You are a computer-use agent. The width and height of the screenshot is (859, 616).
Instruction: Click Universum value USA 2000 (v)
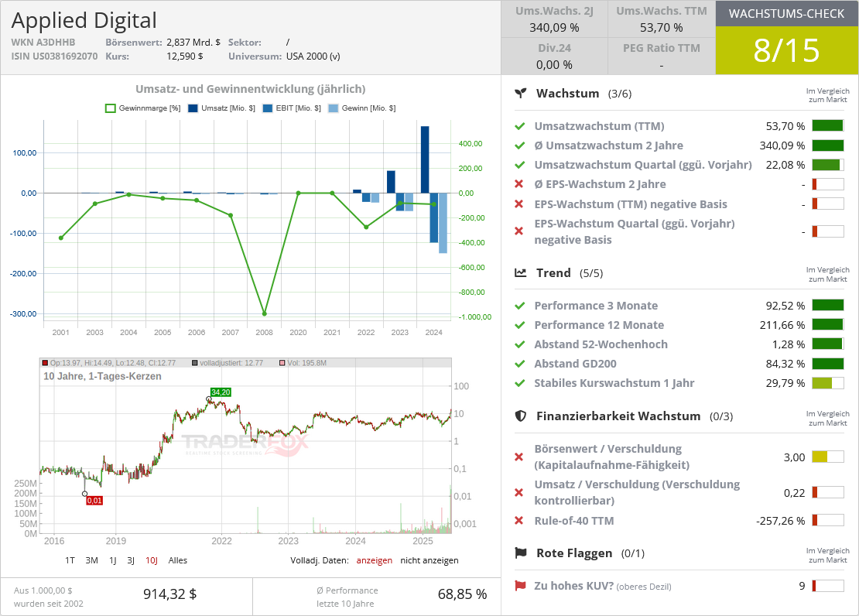point(313,56)
